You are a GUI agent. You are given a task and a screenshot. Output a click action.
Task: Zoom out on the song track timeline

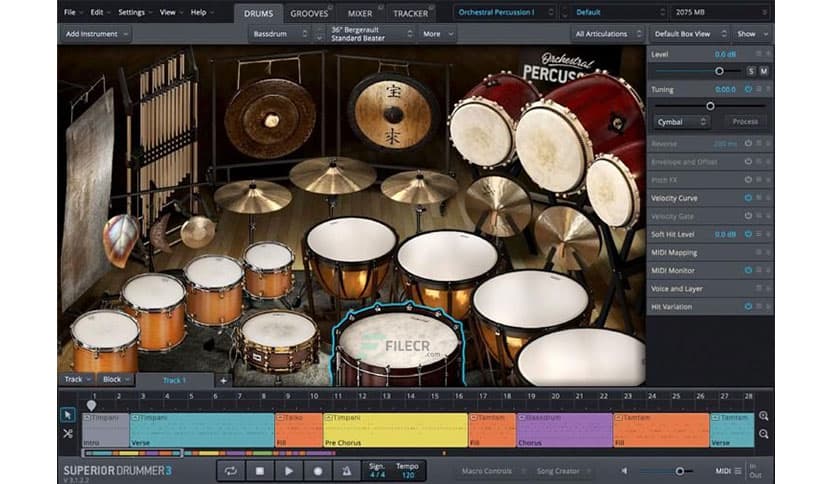(x=763, y=434)
